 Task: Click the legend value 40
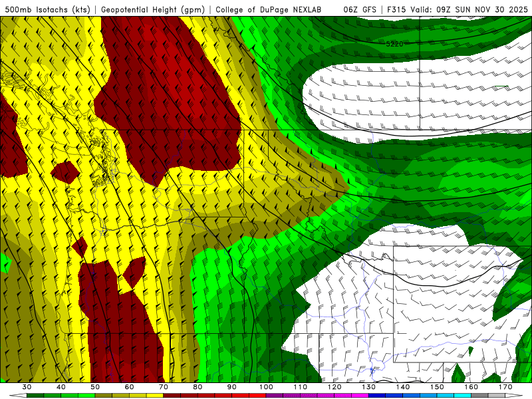pyautogui.click(x=61, y=387)
